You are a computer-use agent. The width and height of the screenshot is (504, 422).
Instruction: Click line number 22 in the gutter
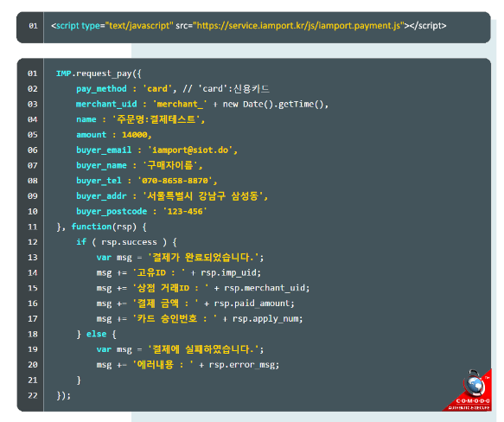click(x=33, y=395)
